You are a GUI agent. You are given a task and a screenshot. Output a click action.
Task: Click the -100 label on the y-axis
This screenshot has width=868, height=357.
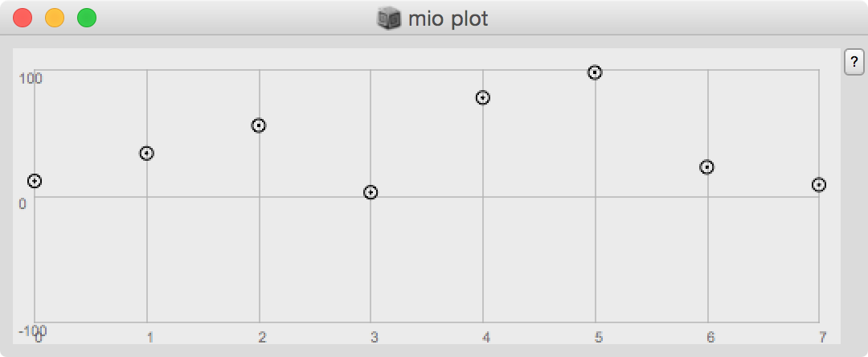point(33,331)
